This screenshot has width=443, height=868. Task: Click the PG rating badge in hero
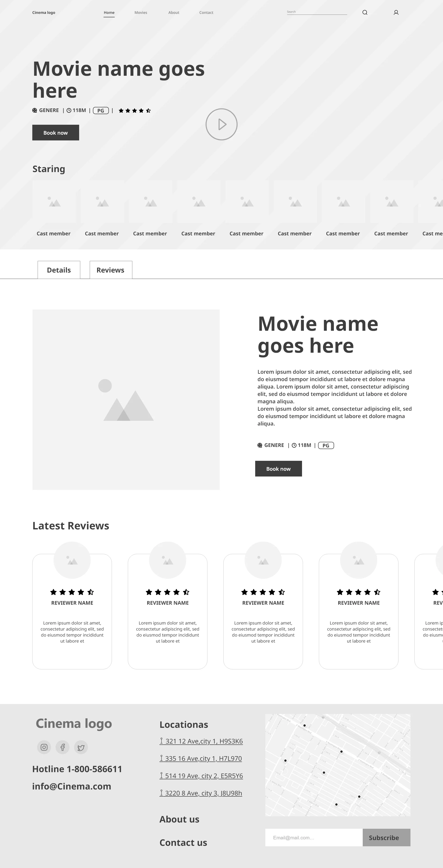click(101, 111)
